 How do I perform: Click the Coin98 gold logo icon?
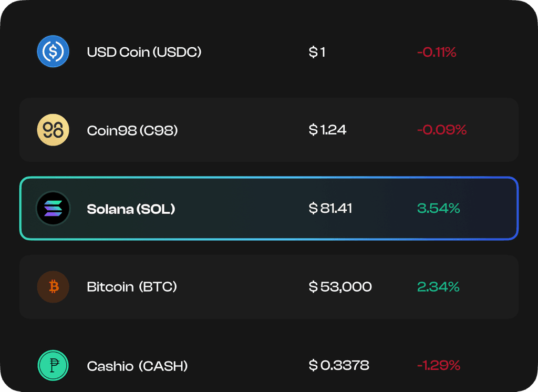coord(53,130)
